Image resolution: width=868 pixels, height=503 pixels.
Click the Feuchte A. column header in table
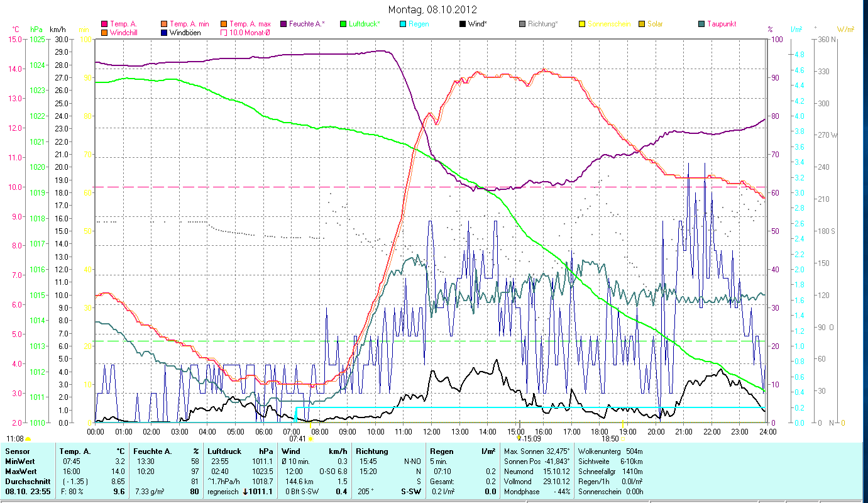pyautogui.click(x=152, y=451)
